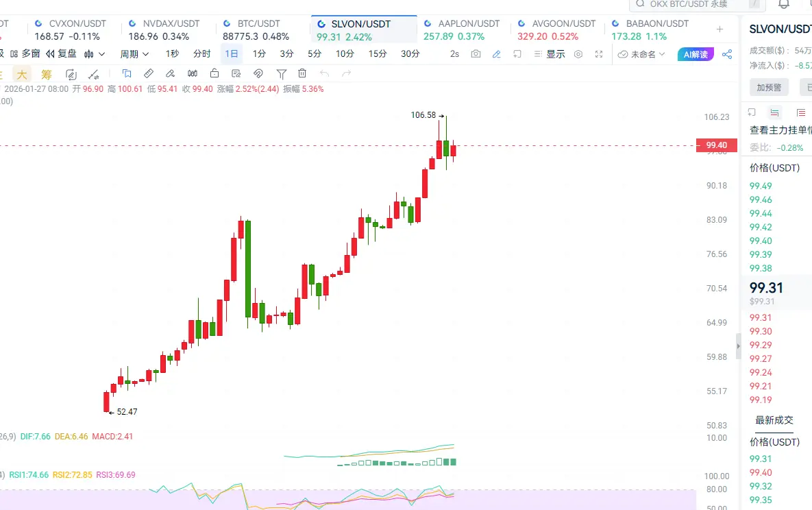Viewport: 812px width, 510px height.
Task: Open the CVXON/USDT tab
Action: coord(71,30)
